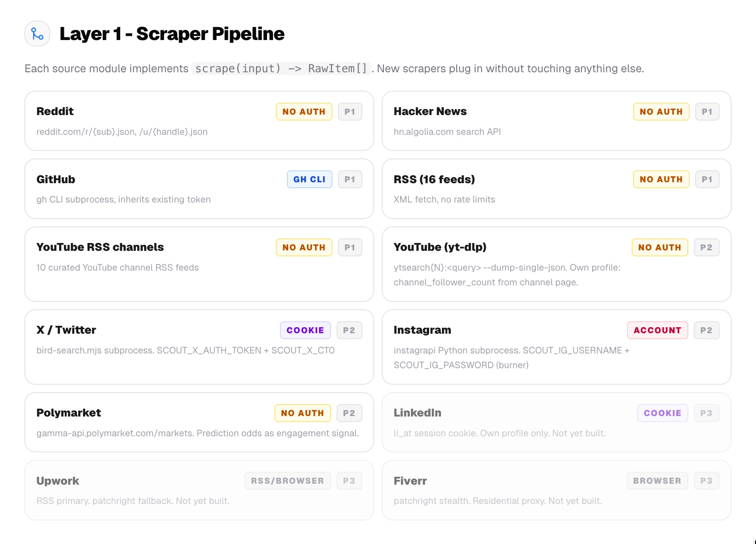Click the P2 tag on YouTube (yt-dlp) card

point(706,248)
